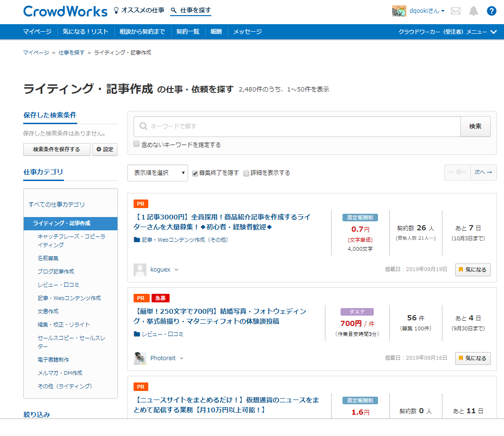Select 編集・校正・リライト category
The height and width of the screenshot is (436, 504).
pos(63,325)
